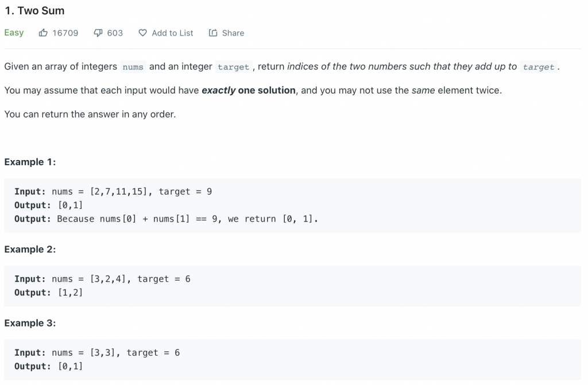This screenshot has width=588, height=385.
Task: Click the Easy difficulty label
Action: (14, 33)
